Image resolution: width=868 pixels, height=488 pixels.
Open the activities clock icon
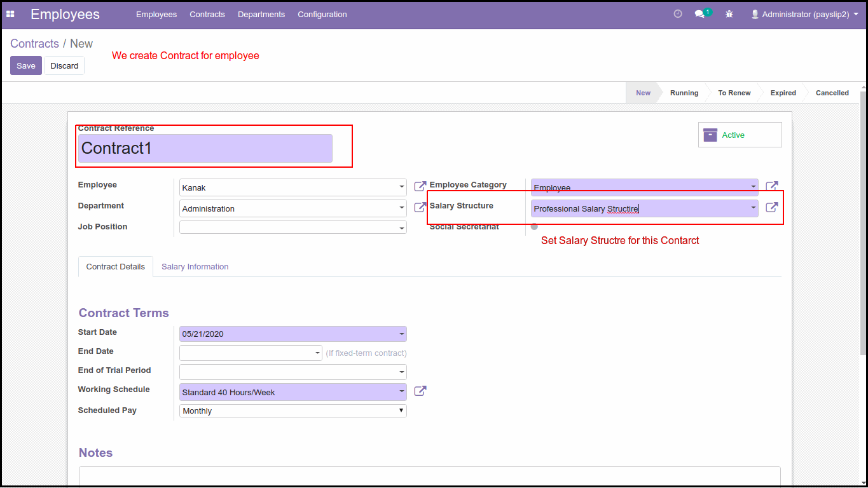(678, 14)
